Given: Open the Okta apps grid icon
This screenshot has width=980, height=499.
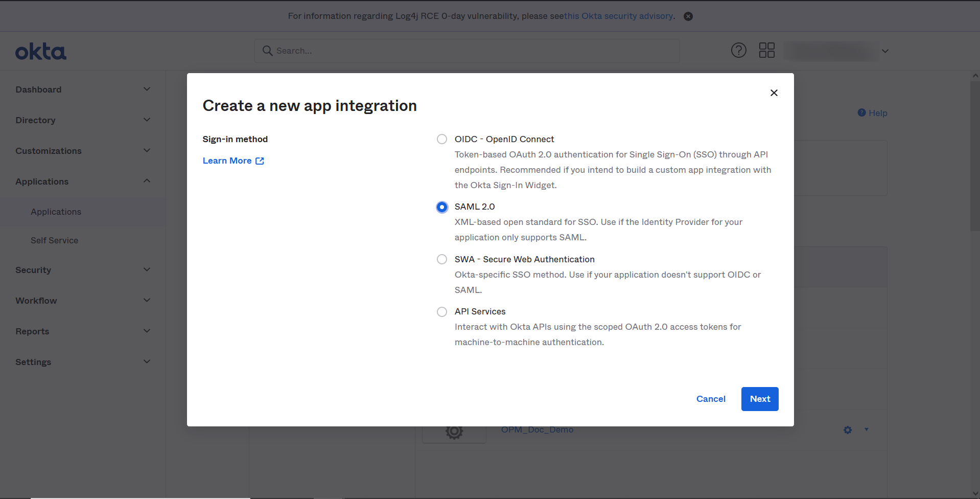Looking at the screenshot, I should point(766,50).
